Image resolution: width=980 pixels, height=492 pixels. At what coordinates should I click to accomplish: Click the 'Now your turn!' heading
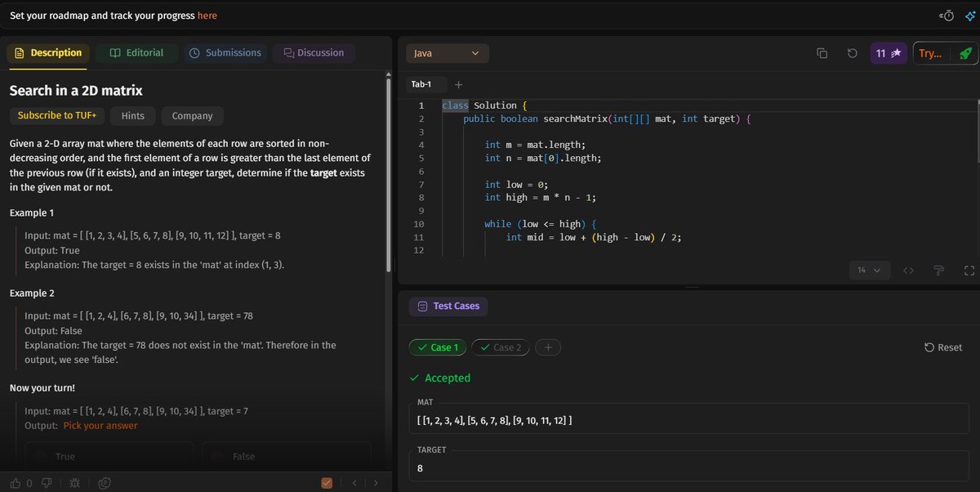[42, 387]
